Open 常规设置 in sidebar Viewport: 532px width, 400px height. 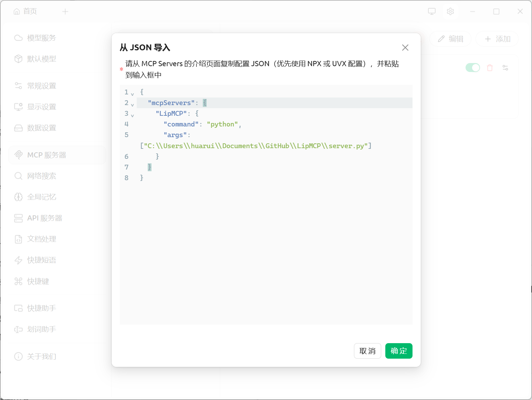coord(57,86)
